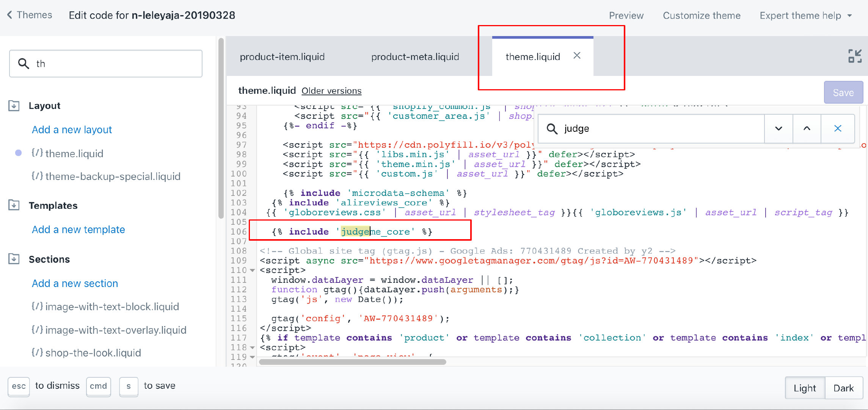
Task: Switch to the product-meta.liquid tab
Action: pos(415,57)
